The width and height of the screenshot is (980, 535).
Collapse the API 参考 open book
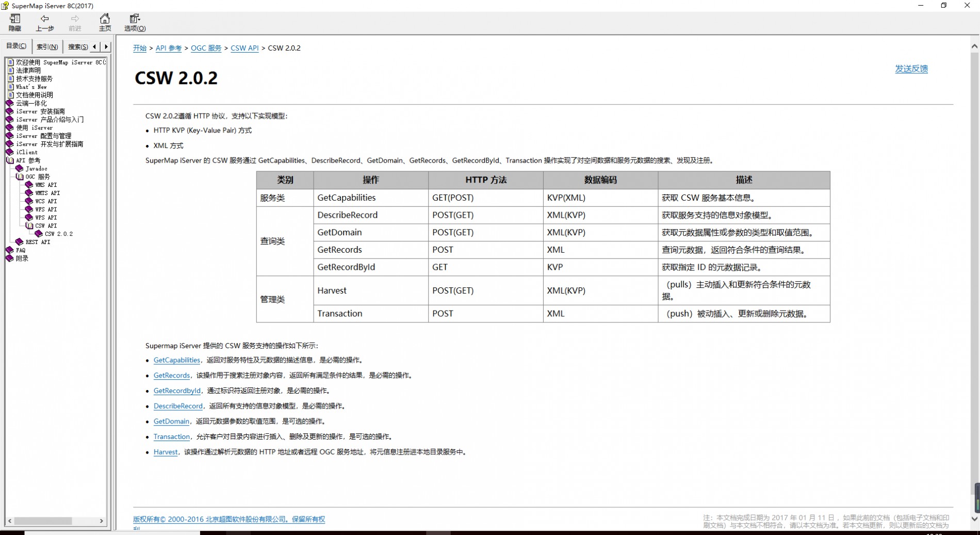[10, 160]
